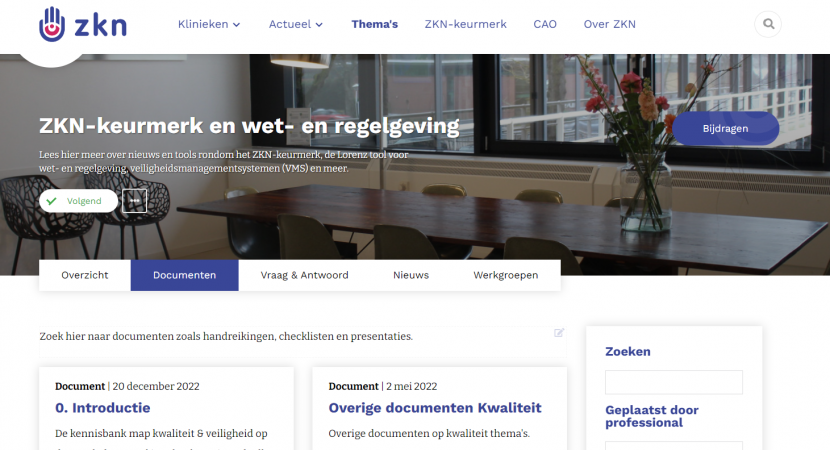
Task: Click the heading 'ZKN-keurmerk en wet- en regelgeving'
Action: tap(249, 126)
